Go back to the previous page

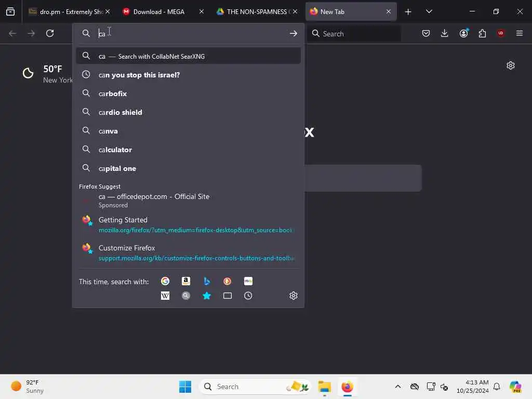[12, 33]
